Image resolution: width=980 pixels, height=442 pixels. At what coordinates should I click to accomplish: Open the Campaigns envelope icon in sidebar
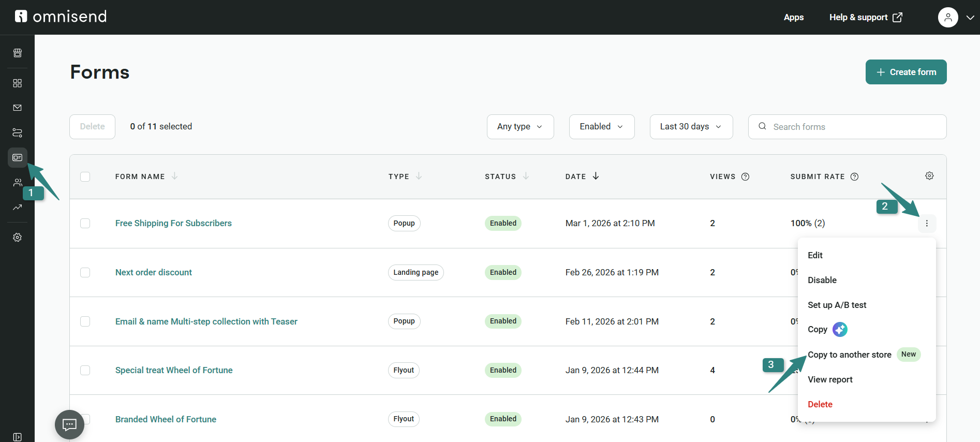(17, 108)
